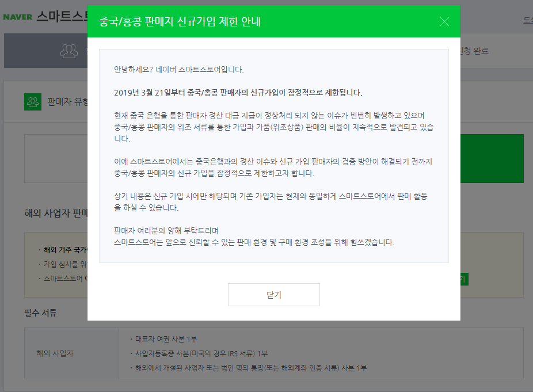Click the greeting line 안녕하세요? 네이버 스마트스토어입니다.
Screen dimensions: 533x392
179,70
